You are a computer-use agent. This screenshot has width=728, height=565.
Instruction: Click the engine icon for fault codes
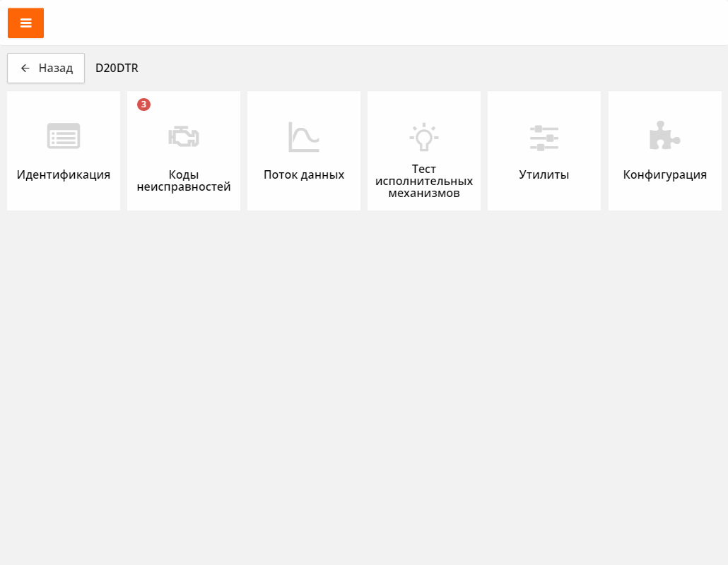coord(184,136)
